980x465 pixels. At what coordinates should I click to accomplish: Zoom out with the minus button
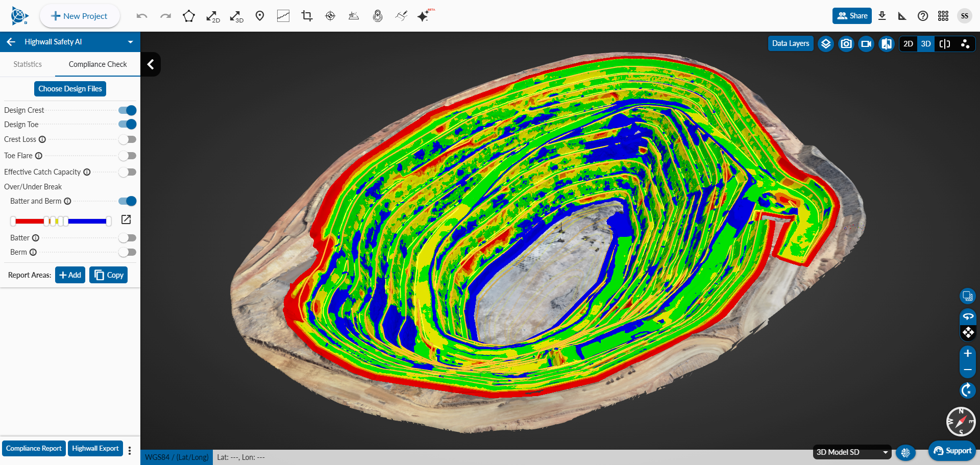[x=967, y=370]
